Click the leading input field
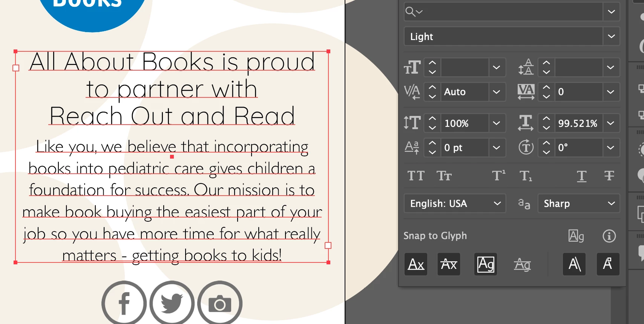The image size is (644, 324). pos(579,68)
